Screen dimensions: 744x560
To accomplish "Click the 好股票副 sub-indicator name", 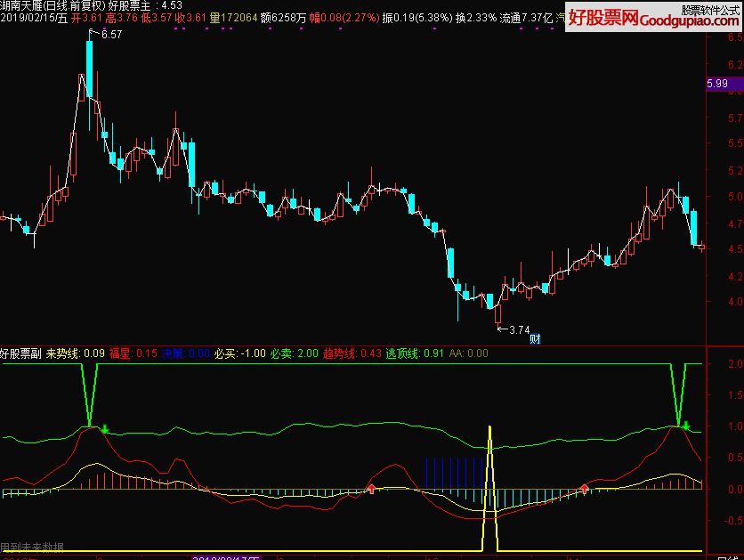I will (x=20, y=353).
